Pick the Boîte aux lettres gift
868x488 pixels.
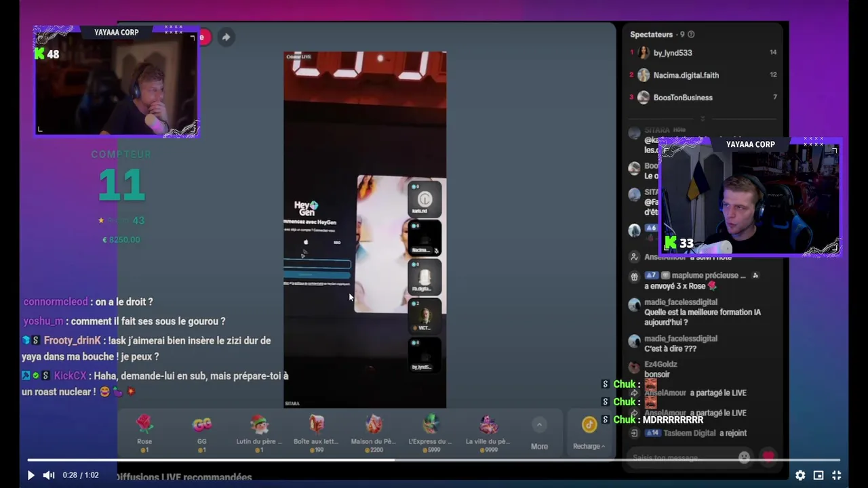pyautogui.click(x=316, y=433)
